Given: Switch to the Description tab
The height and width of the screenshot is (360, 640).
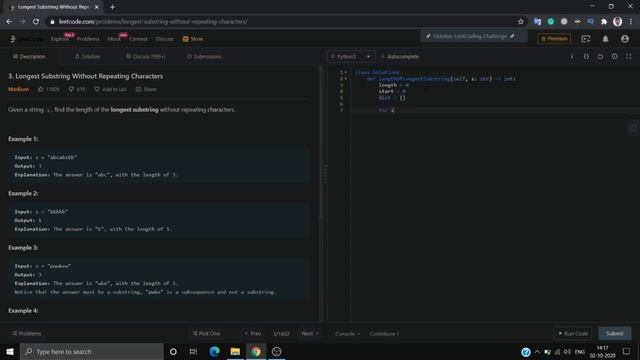Looking at the screenshot, I should click(x=29, y=57).
